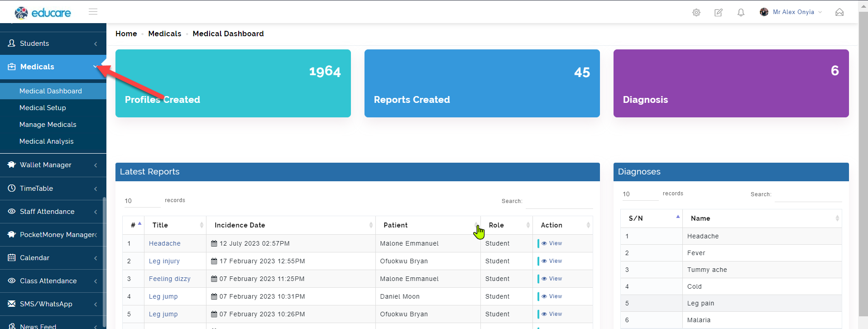Viewport: 868px width, 329px height.
Task: View the Headache report row
Action: (551, 243)
